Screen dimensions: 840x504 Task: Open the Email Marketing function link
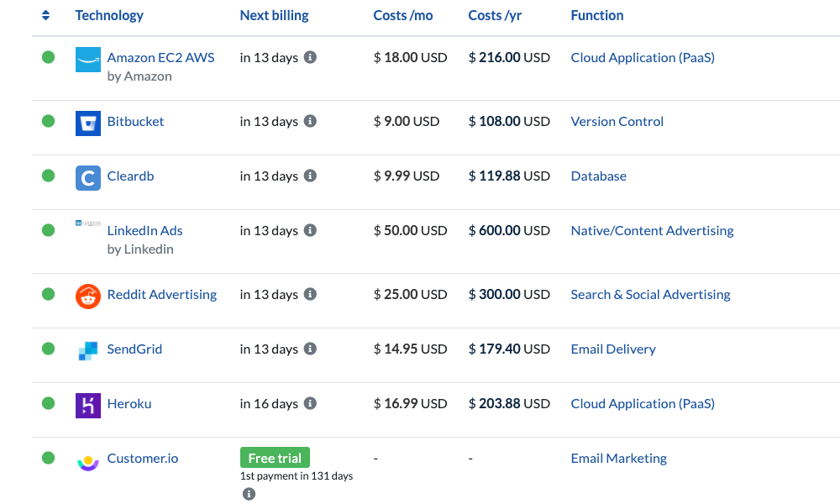(x=619, y=459)
